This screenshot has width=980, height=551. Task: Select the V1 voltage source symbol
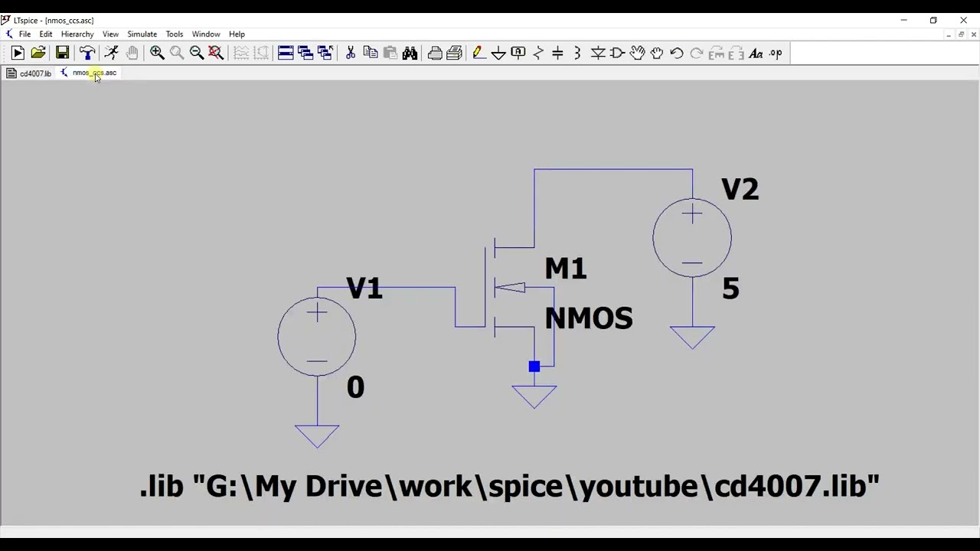tap(317, 337)
